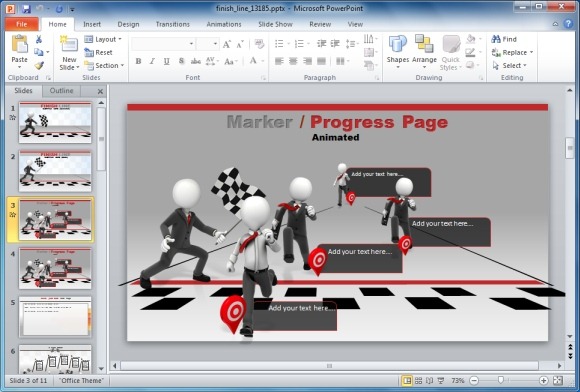Switch to the Design tab
Screen dimensions: 580x392
point(128,24)
